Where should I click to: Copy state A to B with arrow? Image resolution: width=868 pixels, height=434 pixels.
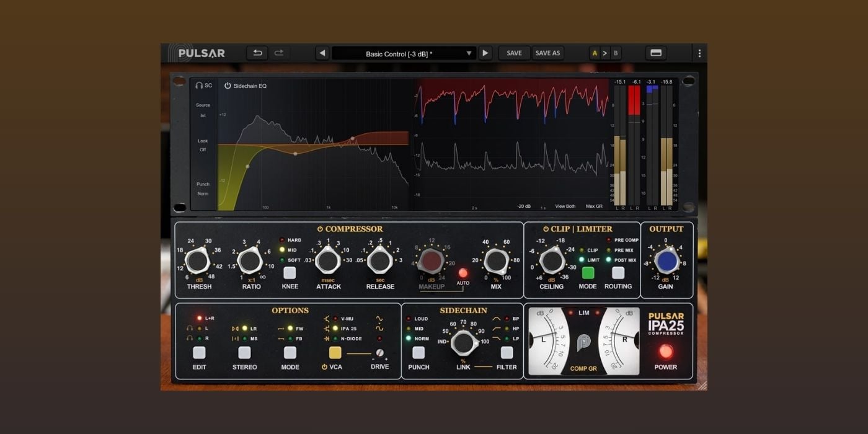coord(605,53)
